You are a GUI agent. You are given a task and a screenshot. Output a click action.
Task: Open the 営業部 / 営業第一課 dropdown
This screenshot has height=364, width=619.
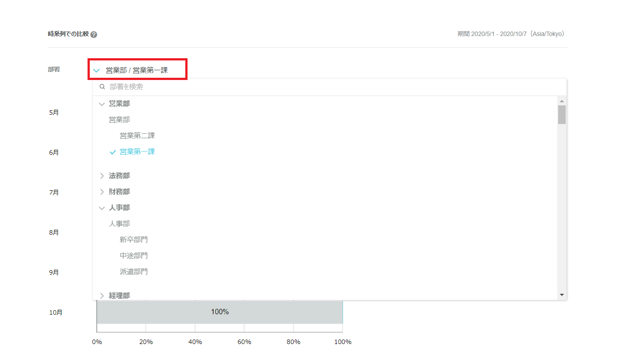(137, 70)
